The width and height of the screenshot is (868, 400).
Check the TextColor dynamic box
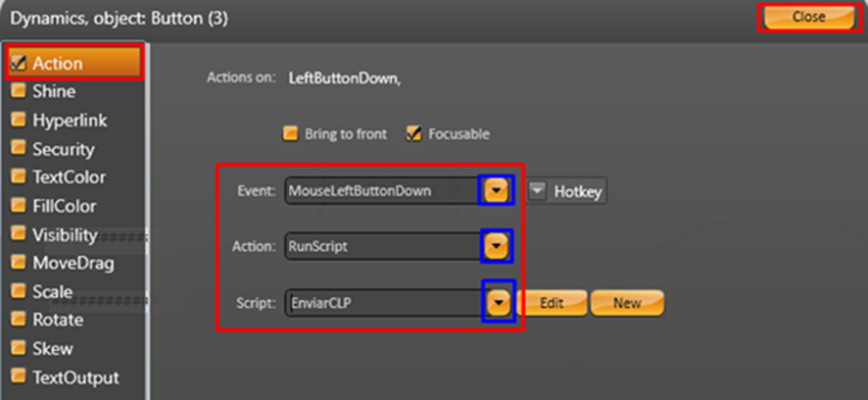point(18,177)
